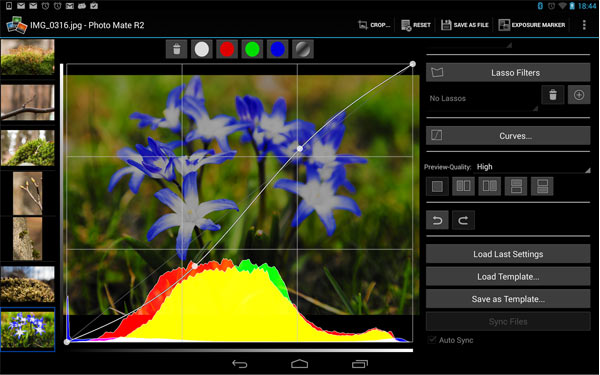Delete lasso using trash icon beside No Lassos

pos(553,95)
